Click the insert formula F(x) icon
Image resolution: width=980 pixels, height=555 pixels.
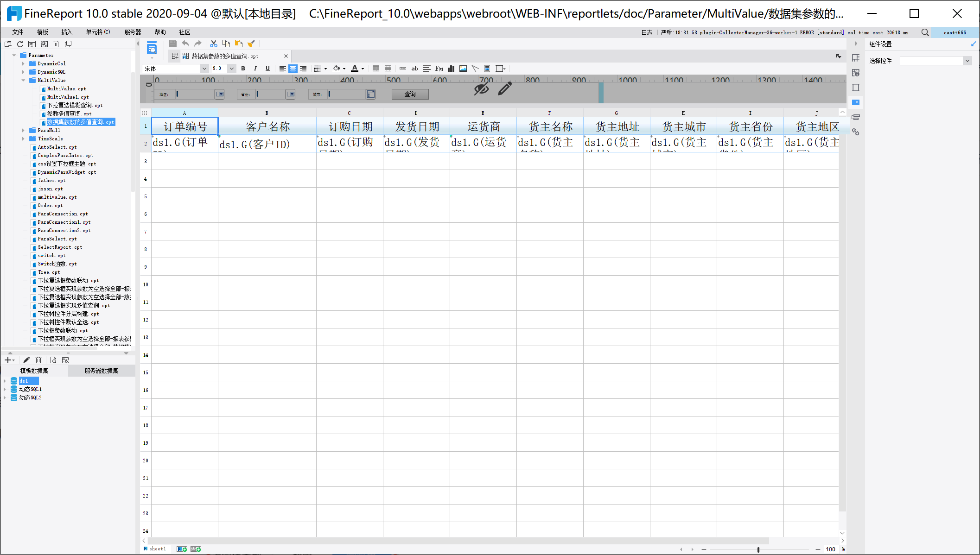click(x=439, y=69)
